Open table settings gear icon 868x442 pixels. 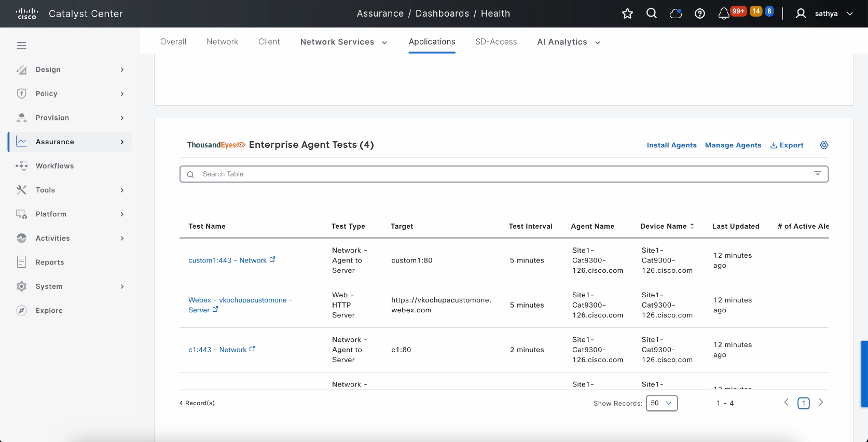(824, 145)
